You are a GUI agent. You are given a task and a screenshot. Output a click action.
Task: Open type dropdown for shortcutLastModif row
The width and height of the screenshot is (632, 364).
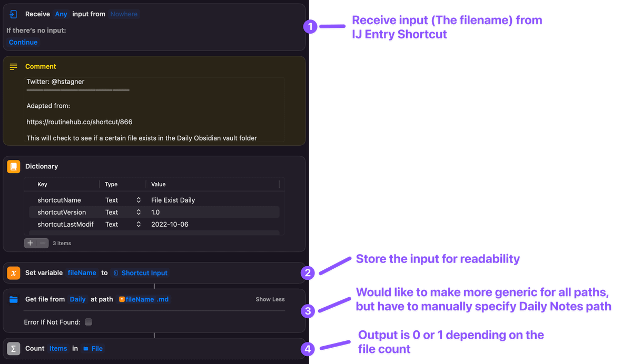click(x=139, y=225)
